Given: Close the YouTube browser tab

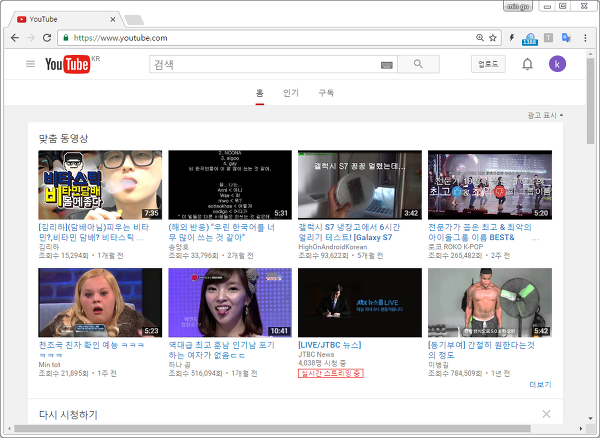Looking at the screenshot, I should point(113,19).
